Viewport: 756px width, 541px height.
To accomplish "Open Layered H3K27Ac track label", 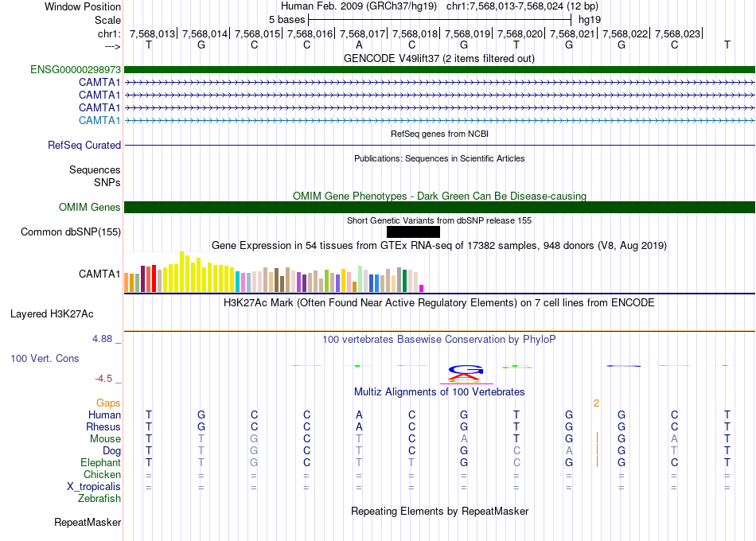I will click(x=52, y=314).
